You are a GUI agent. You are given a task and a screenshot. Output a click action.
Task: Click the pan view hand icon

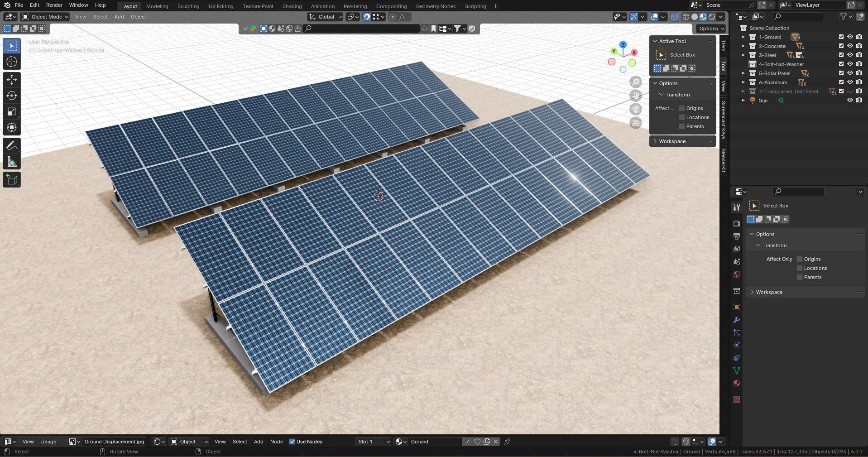(636, 96)
